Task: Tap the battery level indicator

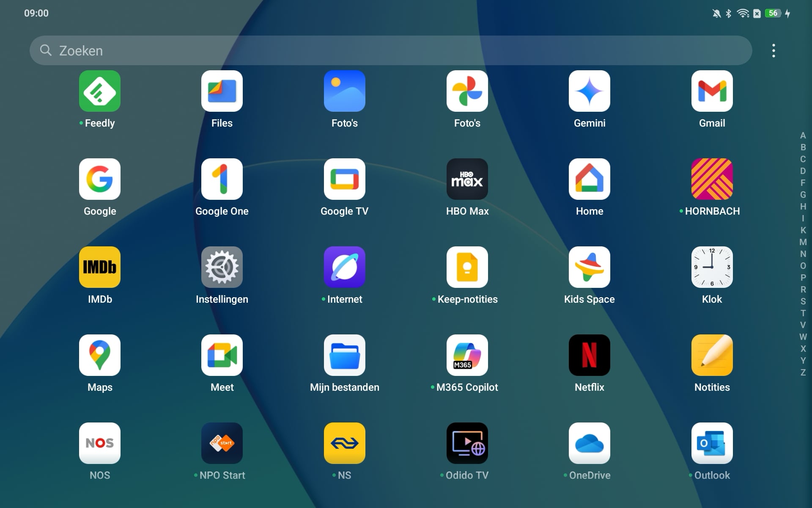Action: 773,13
